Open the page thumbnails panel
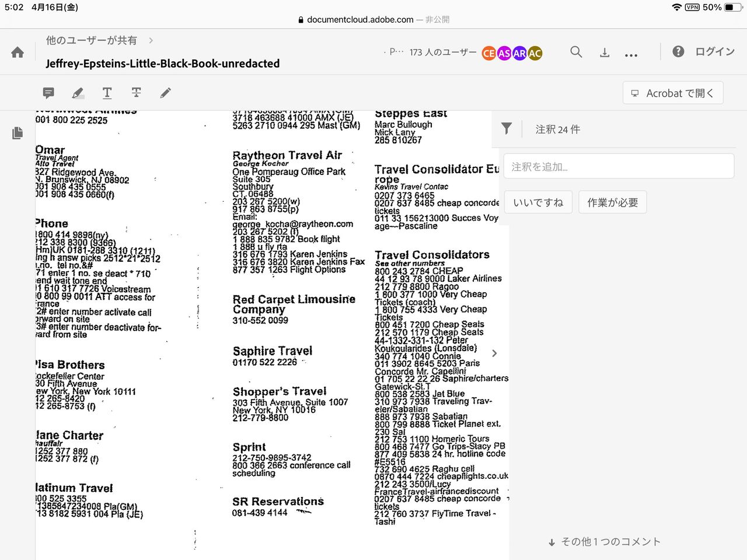Screen dimensions: 747x560 point(18,133)
